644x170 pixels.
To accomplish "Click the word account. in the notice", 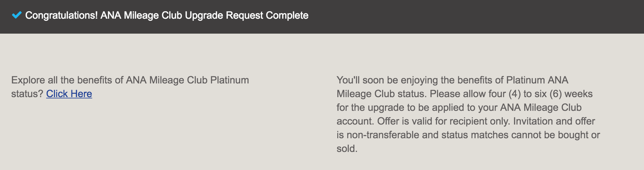I will tap(356, 121).
